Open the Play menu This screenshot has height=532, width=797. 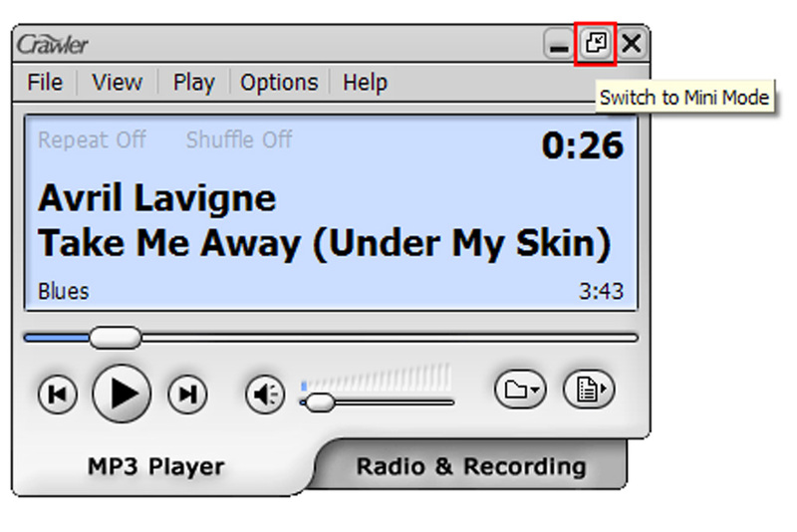[x=193, y=83]
